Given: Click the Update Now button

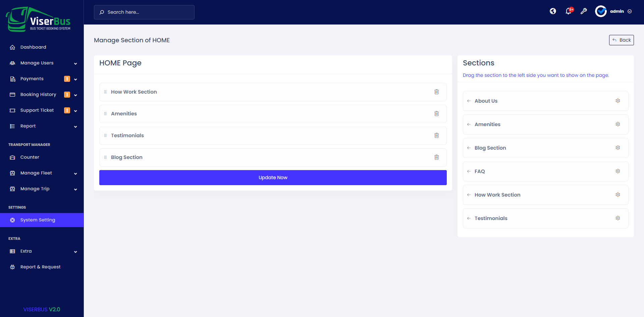Looking at the screenshot, I should 273,177.
